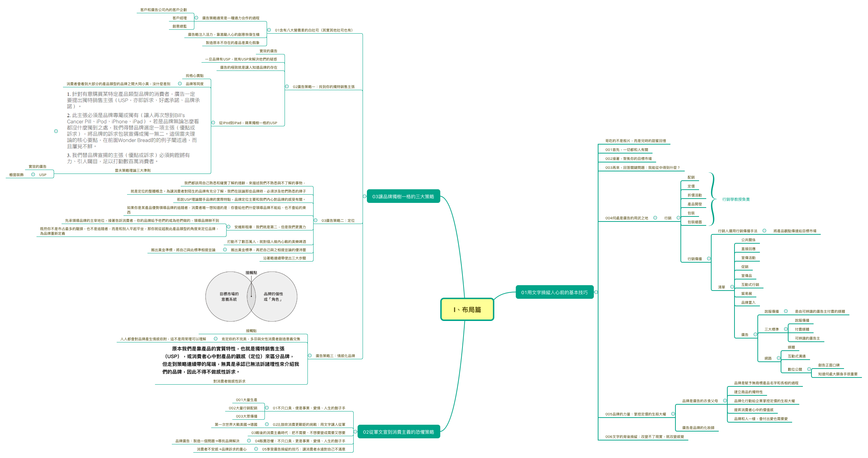Collapse the '廣告策略三：情感化品牌' subtopic toggle

tap(310, 356)
